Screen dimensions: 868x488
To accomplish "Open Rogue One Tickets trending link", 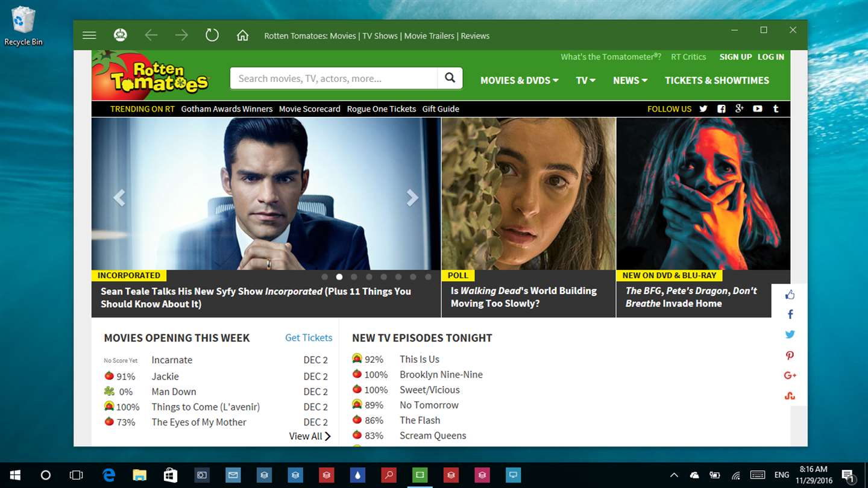I will click(x=382, y=109).
